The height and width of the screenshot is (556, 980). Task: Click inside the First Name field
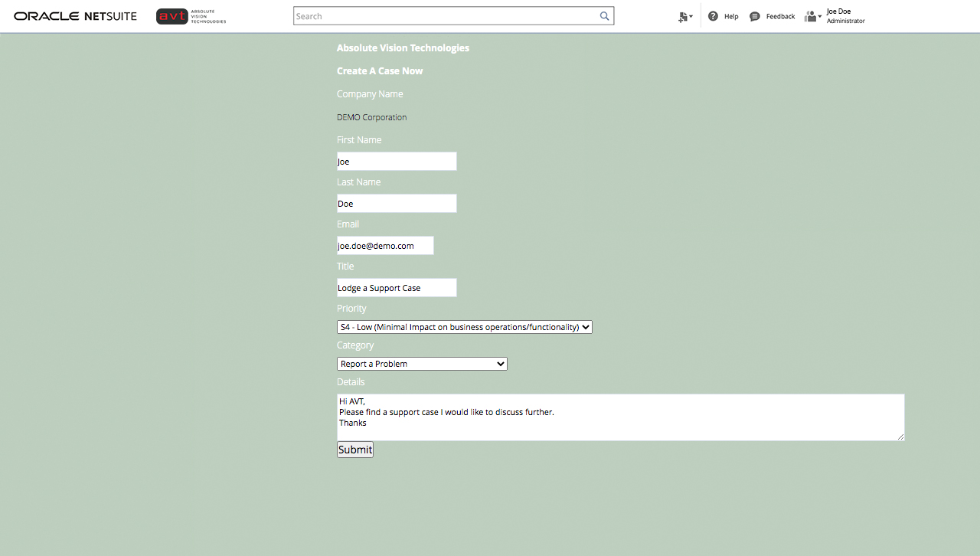[x=396, y=161]
